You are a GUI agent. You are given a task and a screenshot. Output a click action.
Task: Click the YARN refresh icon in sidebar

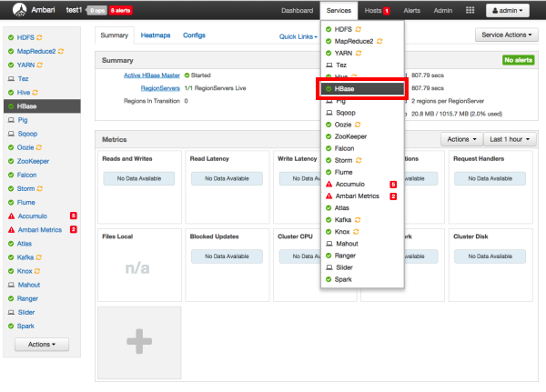[40, 65]
